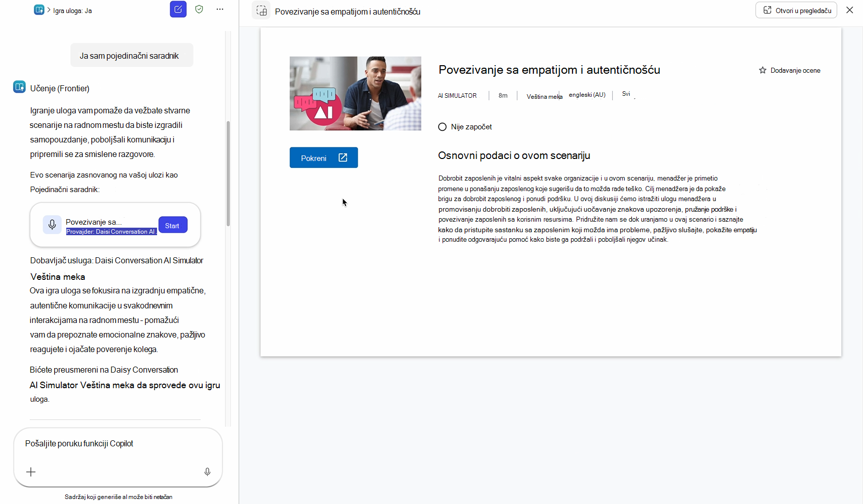Click the chat scrollbar thumb
Viewport: 863px width, 504px height.
[228, 173]
